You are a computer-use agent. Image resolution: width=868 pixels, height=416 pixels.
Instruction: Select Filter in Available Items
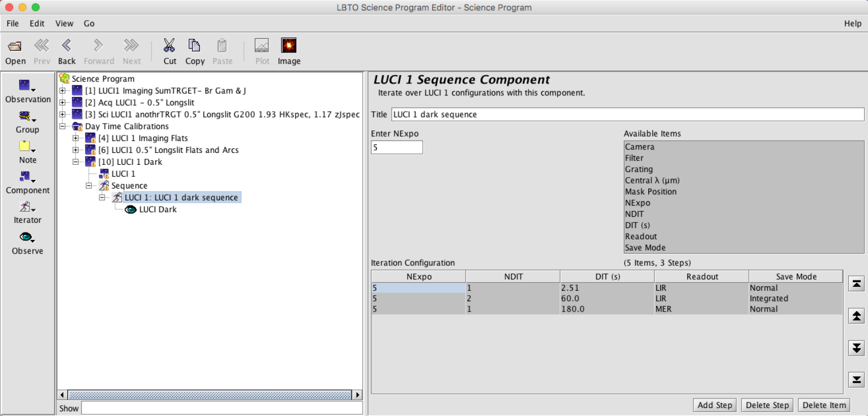coord(744,158)
